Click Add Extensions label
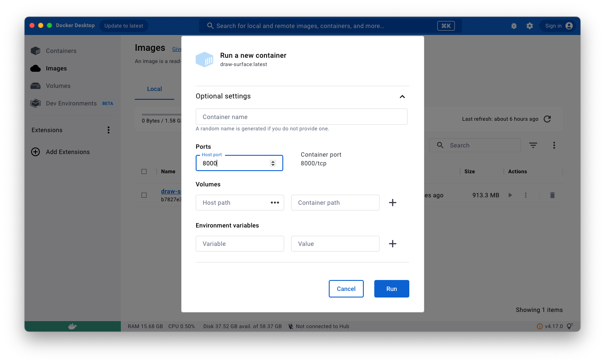Image resolution: width=605 pixels, height=364 pixels. (x=68, y=152)
